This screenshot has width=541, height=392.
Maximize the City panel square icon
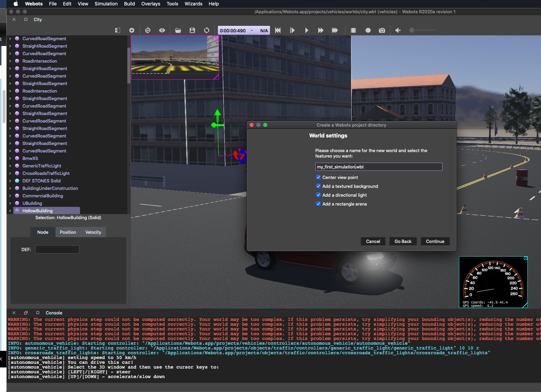click(26, 19)
